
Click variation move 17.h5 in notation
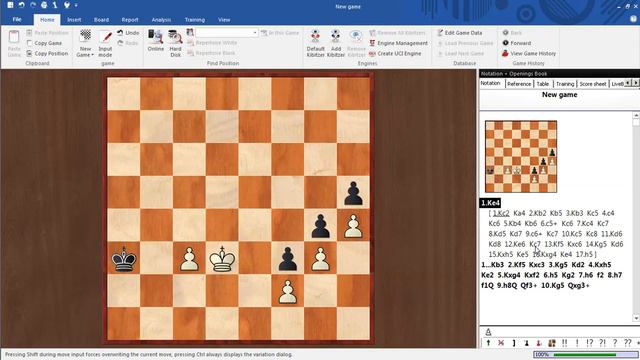(x=584, y=254)
